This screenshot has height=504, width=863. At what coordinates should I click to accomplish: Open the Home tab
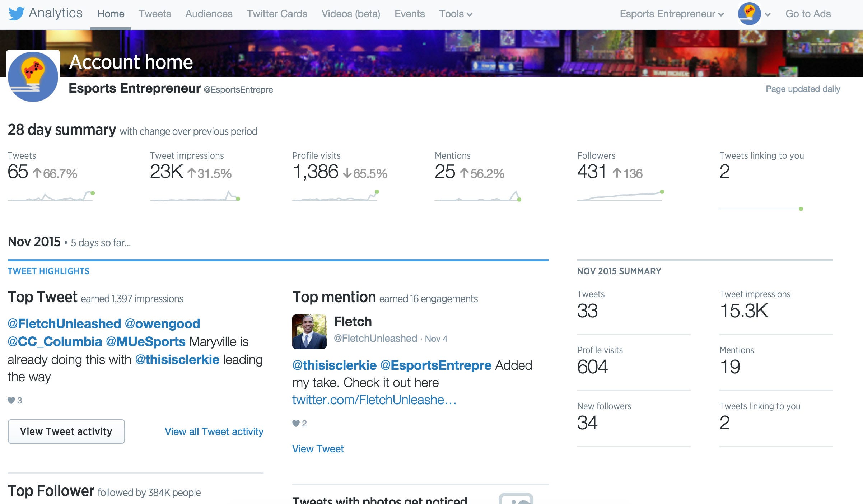111,14
